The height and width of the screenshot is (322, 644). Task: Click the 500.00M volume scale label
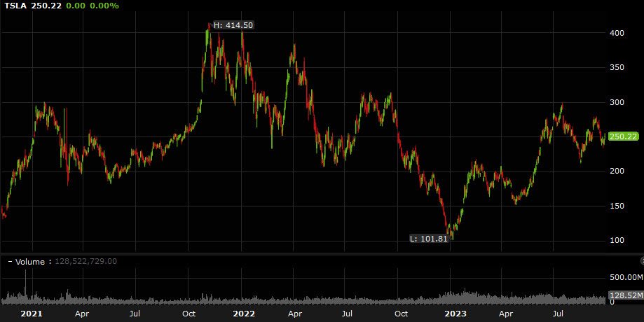click(x=625, y=277)
